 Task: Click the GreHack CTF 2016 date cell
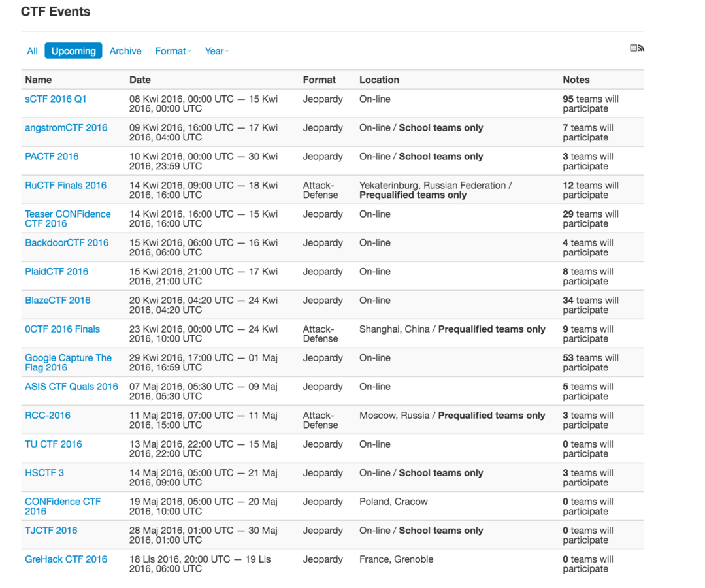pyautogui.click(x=200, y=564)
